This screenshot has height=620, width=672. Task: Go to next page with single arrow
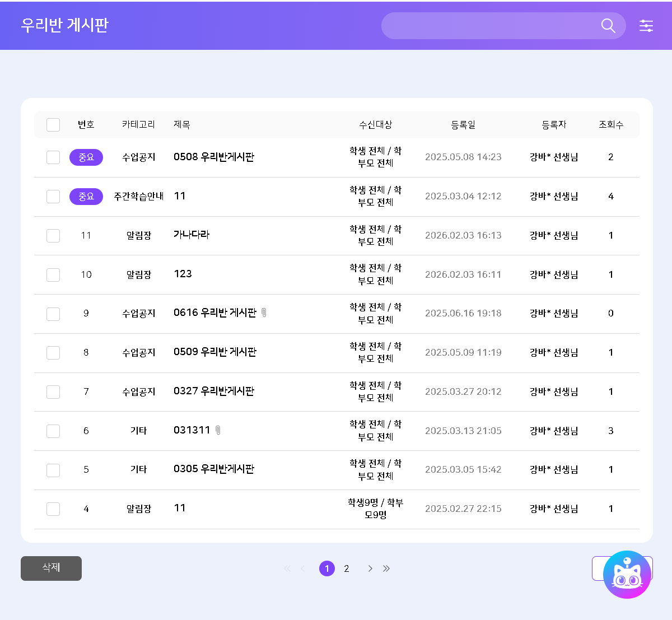[x=370, y=568]
